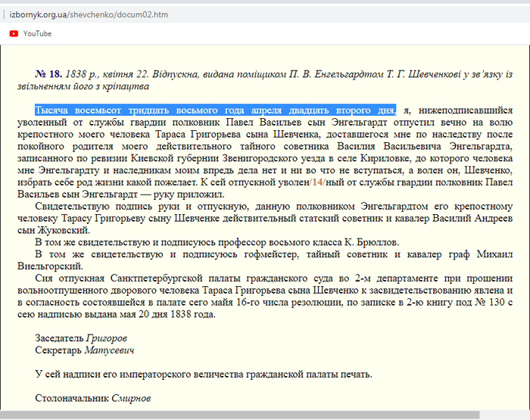Open the YouTube bookmark label

click(37, 33)
